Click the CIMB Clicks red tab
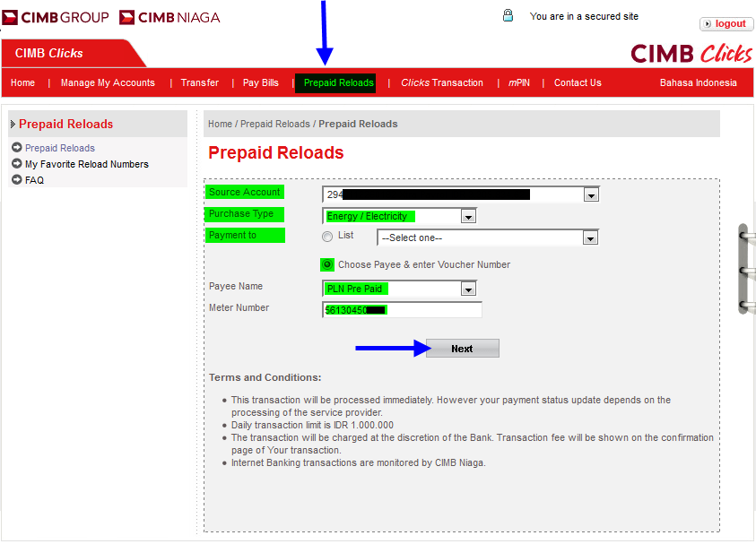This screenshot has height=544, width=756. [x=73, y=53]
